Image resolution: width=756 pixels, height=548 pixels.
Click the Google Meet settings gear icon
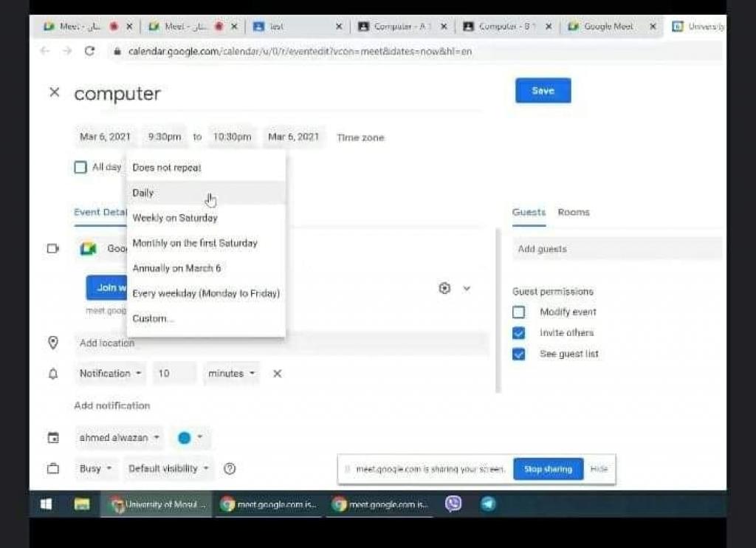coord(444,288)
